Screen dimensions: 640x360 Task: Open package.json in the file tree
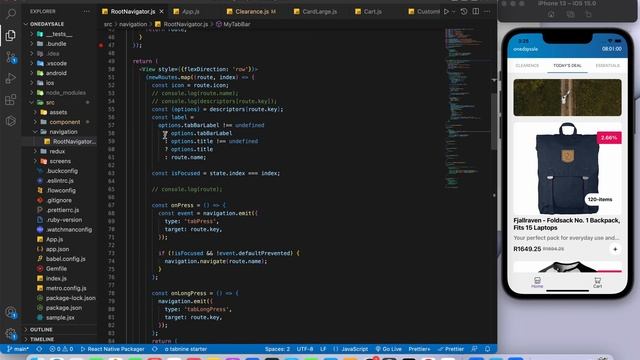point(64,308)
